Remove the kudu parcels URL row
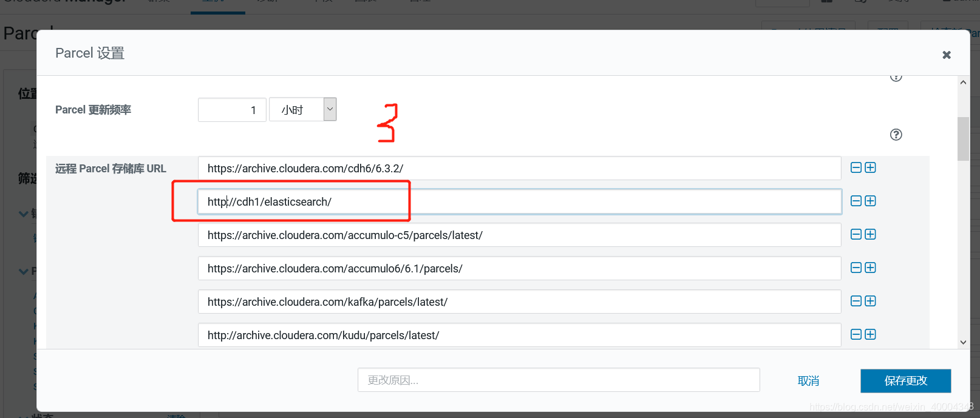This screenshot has height=418, width=980. tap(856, 334)
